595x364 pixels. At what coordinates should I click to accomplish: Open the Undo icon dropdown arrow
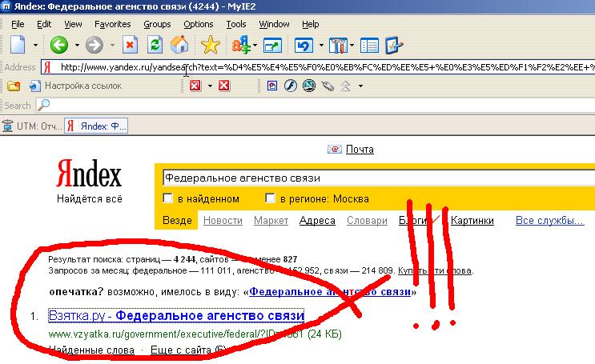coord(321,45)
